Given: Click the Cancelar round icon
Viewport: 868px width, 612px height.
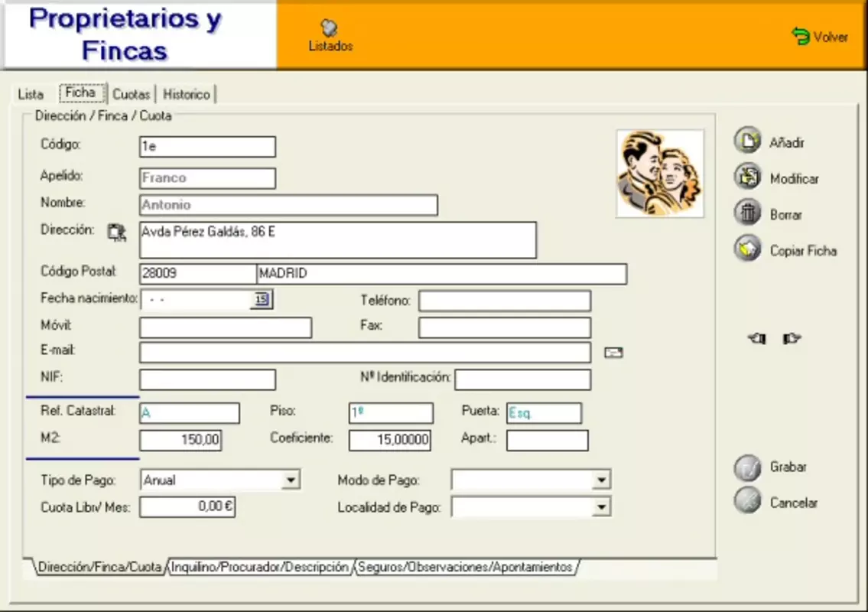Looking at the screenshot, I should pos(748,500).
